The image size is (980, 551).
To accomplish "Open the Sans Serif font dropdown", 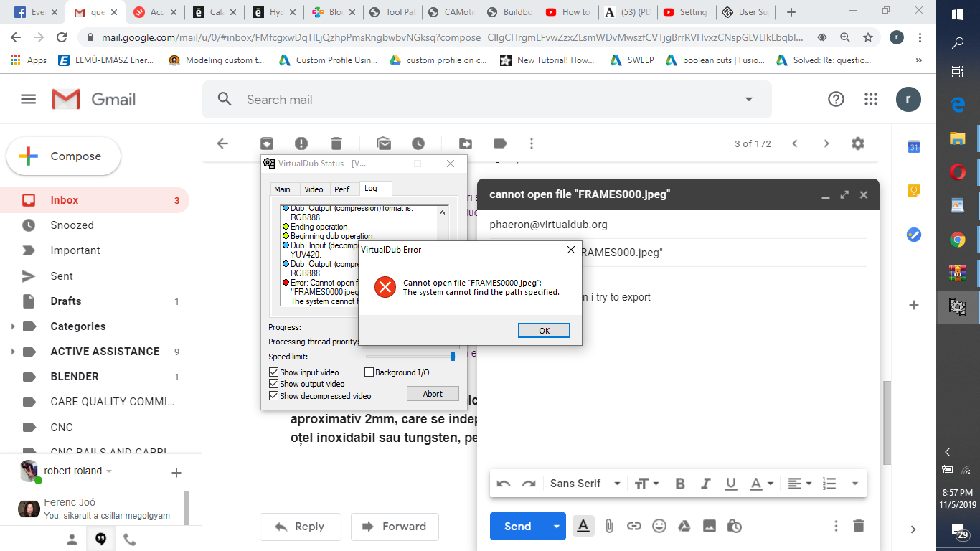I will (585, 484).
